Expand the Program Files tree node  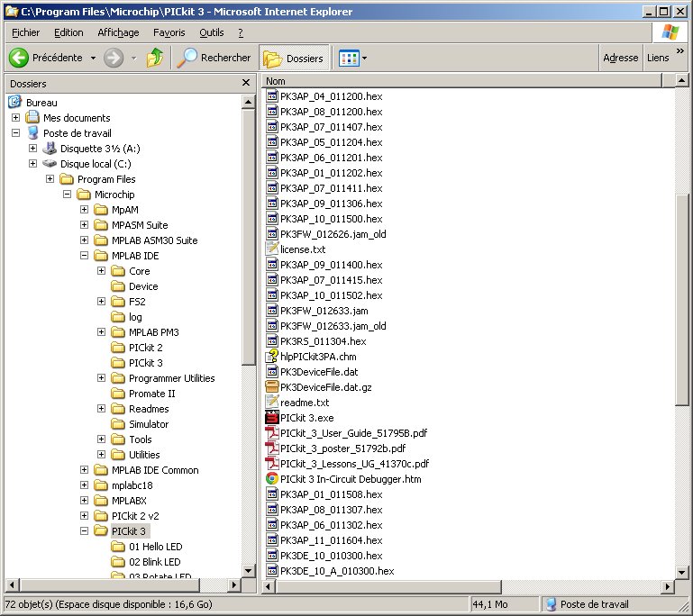pos(50,179)
